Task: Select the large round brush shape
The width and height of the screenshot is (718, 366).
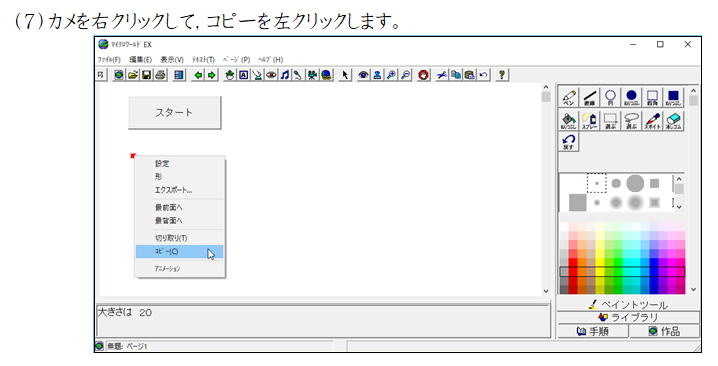Action: pos(635,183)
